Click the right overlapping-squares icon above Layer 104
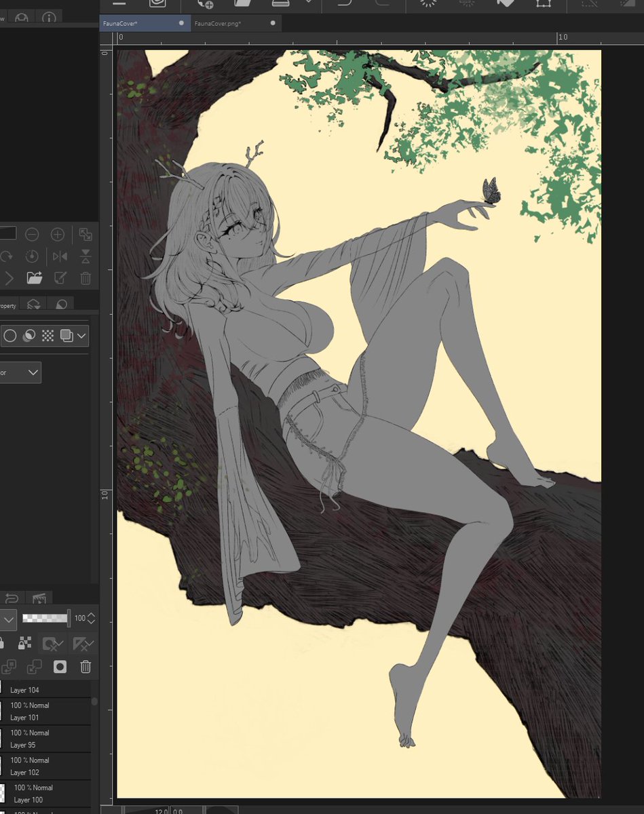 (x=34, y=667)
